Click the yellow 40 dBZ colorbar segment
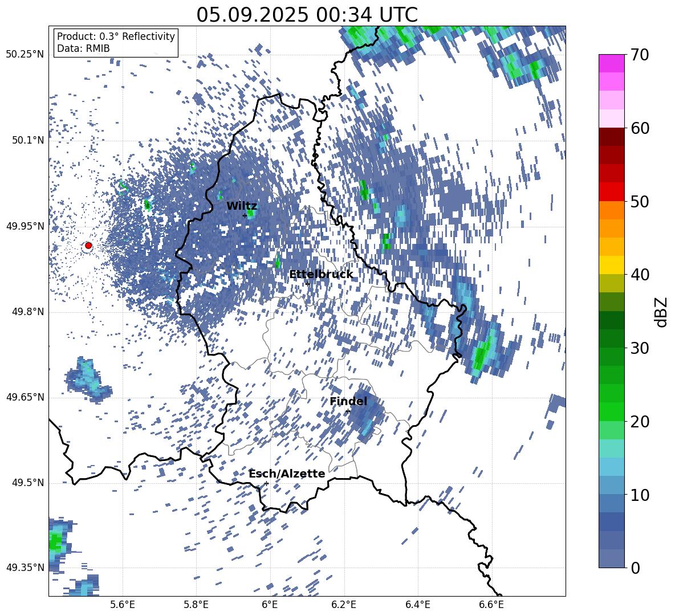The image size is (675, 616). 611,264
